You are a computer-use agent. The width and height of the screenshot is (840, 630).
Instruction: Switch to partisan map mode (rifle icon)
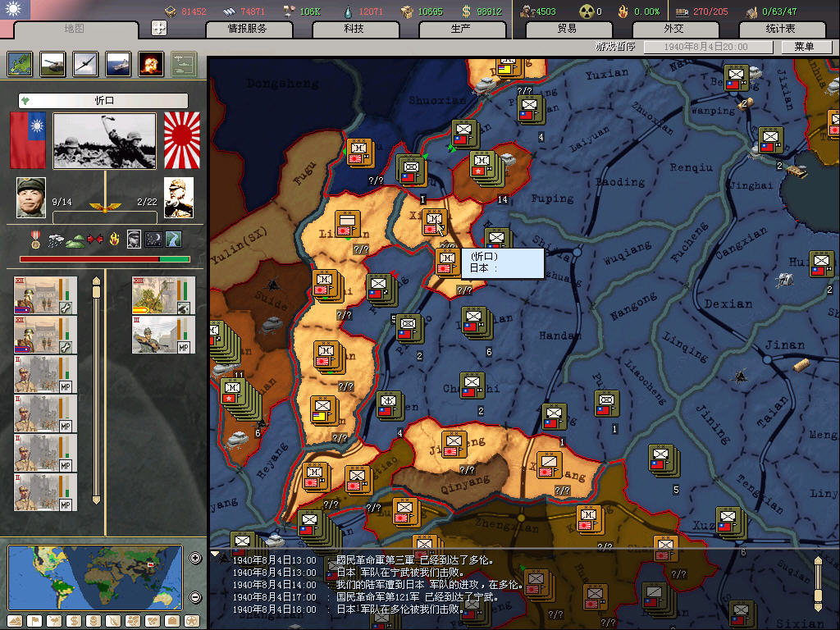pos(113,622)
